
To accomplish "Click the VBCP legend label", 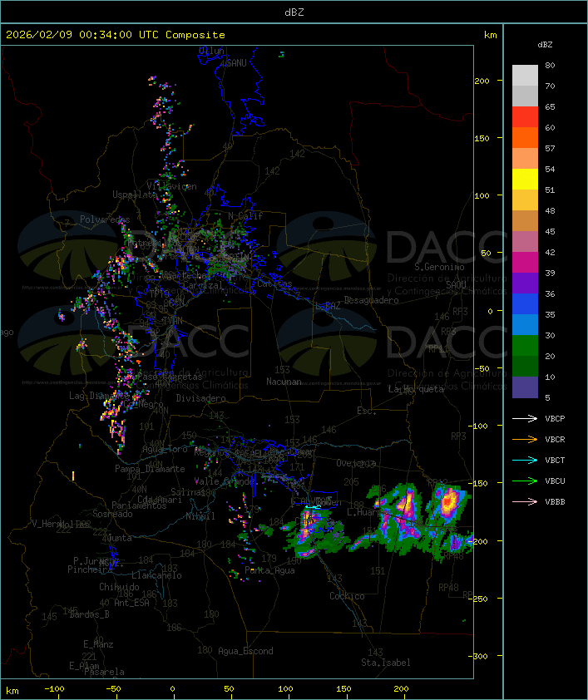I will pyautogui.click(x=555, y=419).
